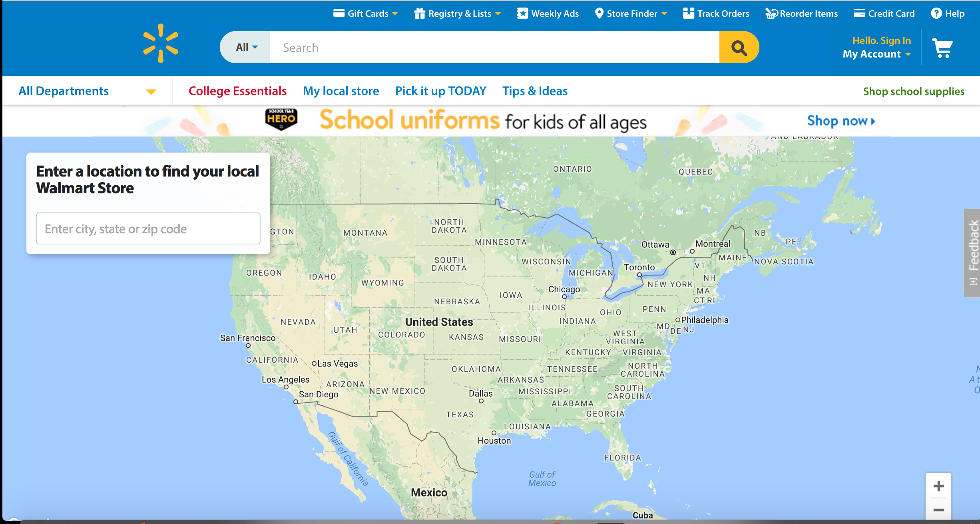Click Ottawa on the map
Image resolution: width=980 pixels, height=524 pixels.
[655, 244]
